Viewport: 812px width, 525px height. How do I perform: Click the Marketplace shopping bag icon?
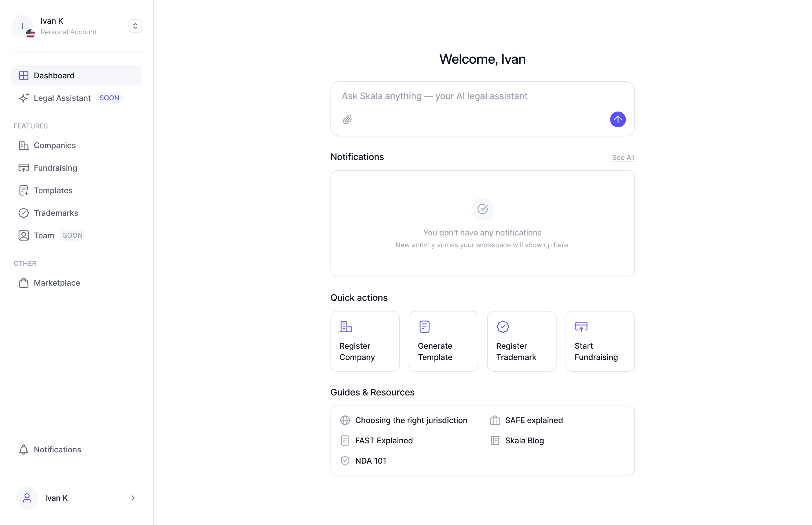[x=23, y=283]
